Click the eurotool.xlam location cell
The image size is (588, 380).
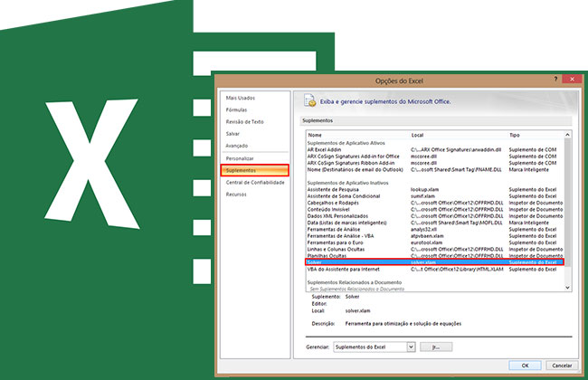pyautogui.click(x=426, y=242)
